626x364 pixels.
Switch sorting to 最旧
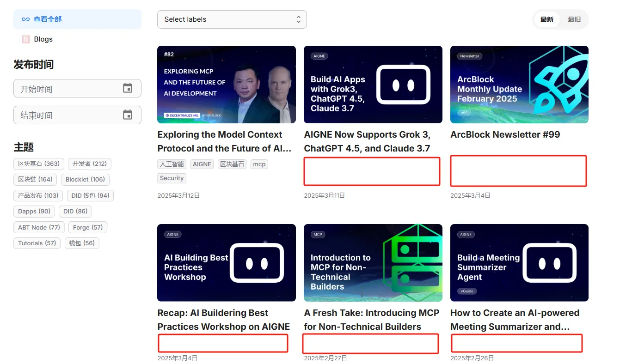(574, 19)
